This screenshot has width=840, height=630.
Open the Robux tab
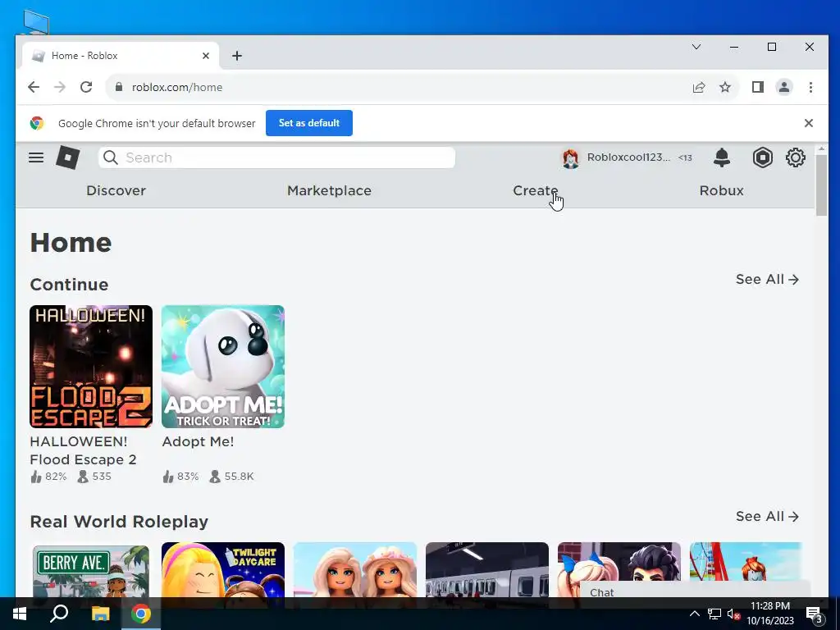tap(722, 190)
